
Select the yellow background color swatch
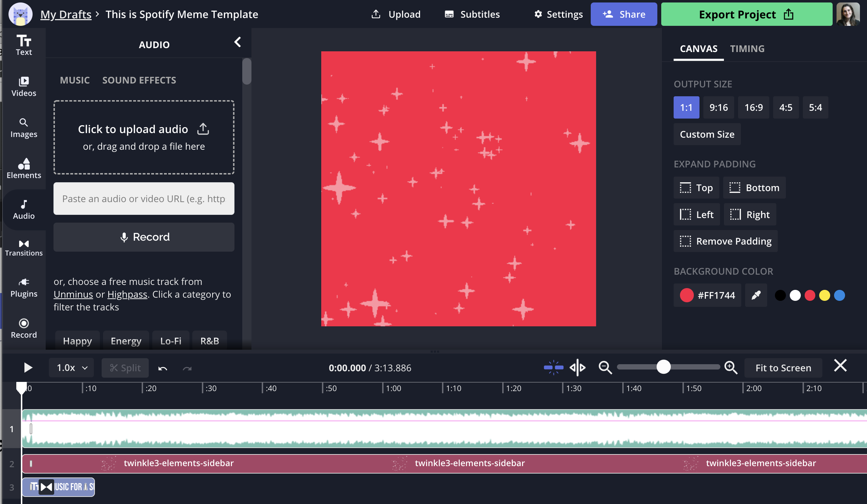tap(824, 295)
